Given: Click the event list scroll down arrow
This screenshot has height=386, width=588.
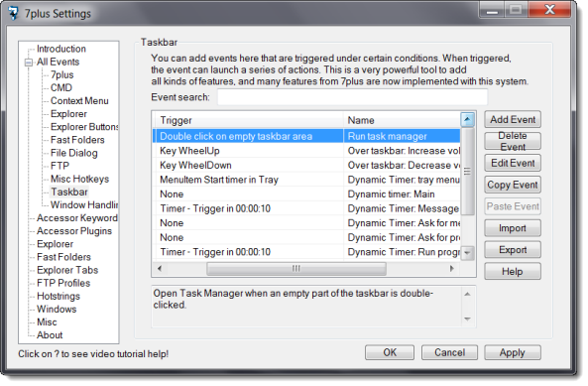Looking at the screenshot, I should 467,253.
